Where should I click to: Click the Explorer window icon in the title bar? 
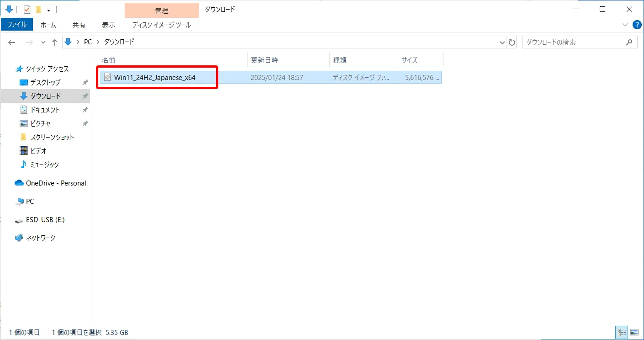[x=9, y=9]
